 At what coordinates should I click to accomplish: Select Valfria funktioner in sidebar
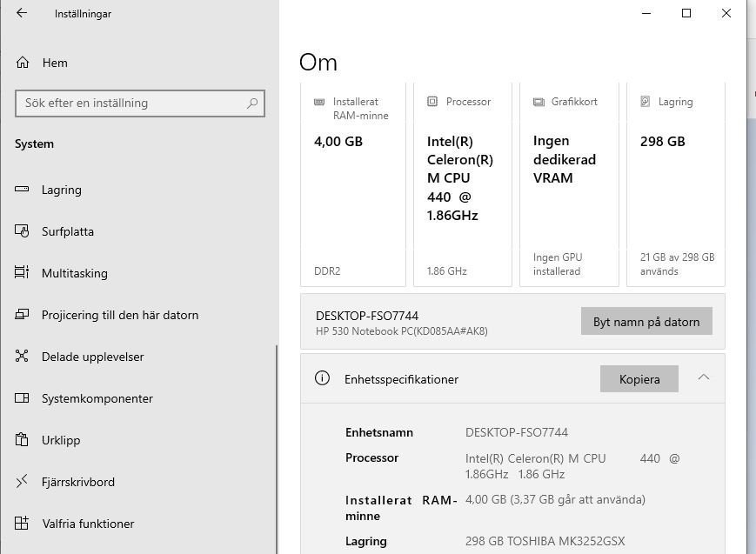pyautogui.click(x=88, y=524)
